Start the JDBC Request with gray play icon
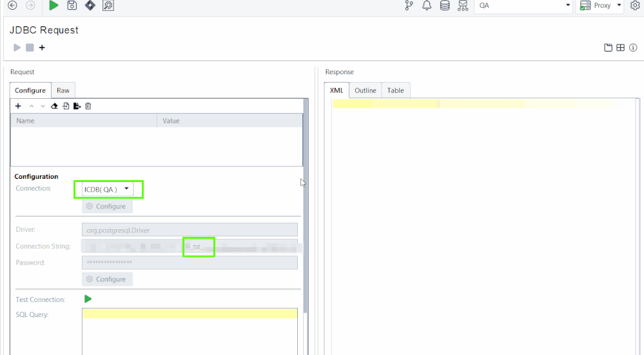 [17, 48]
